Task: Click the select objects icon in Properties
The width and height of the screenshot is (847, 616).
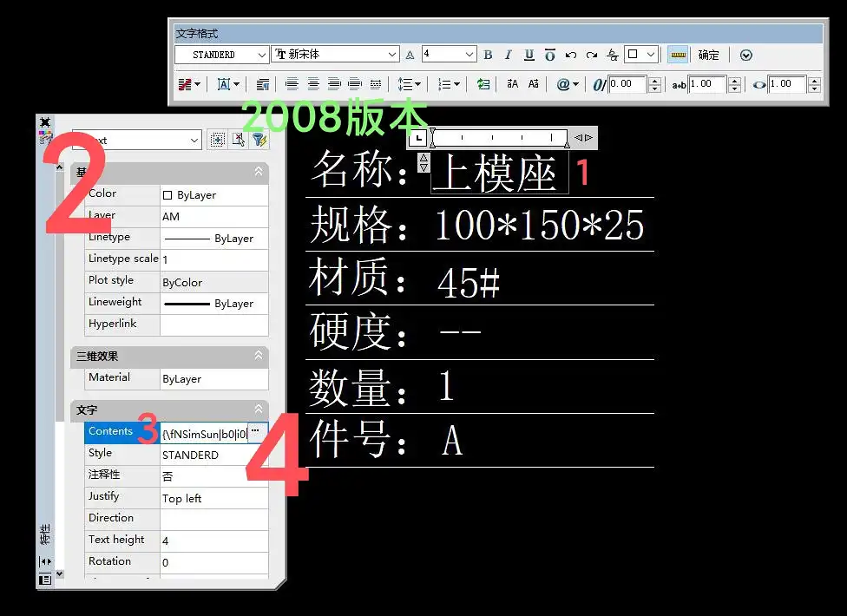Action: 237,140
